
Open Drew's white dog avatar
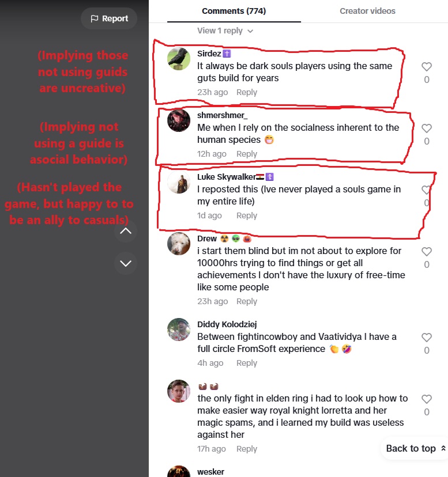[x=179, y=244]
